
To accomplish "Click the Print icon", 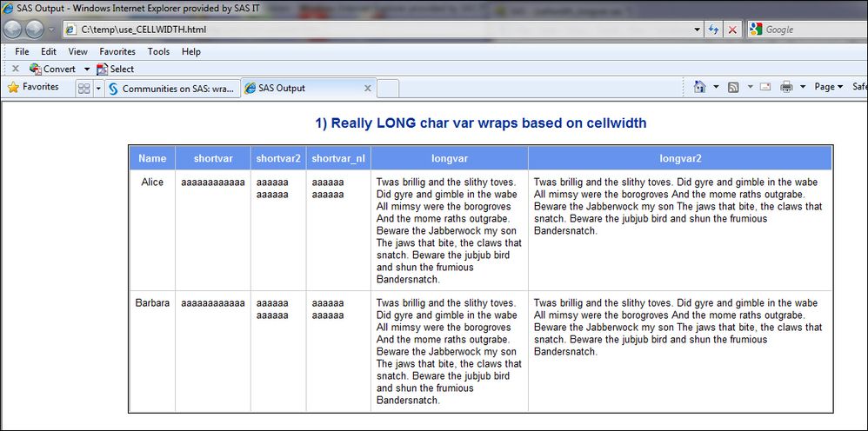I will [x=786, y=87].
